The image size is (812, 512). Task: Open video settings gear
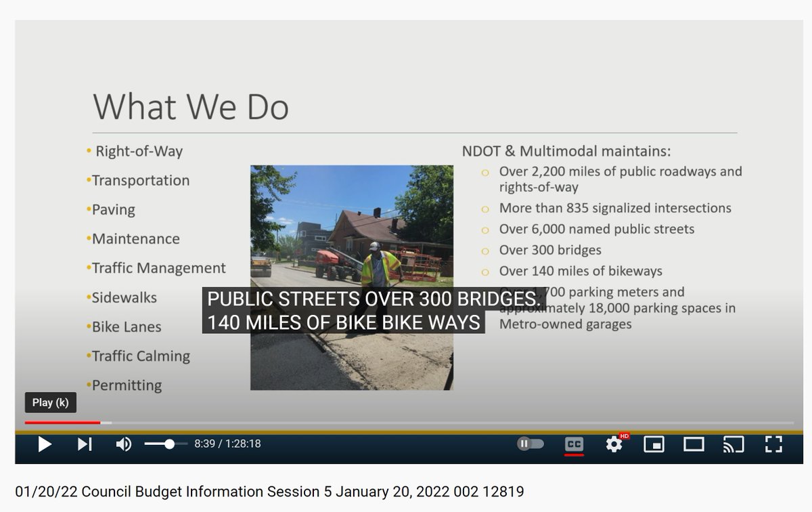[614, 444]
